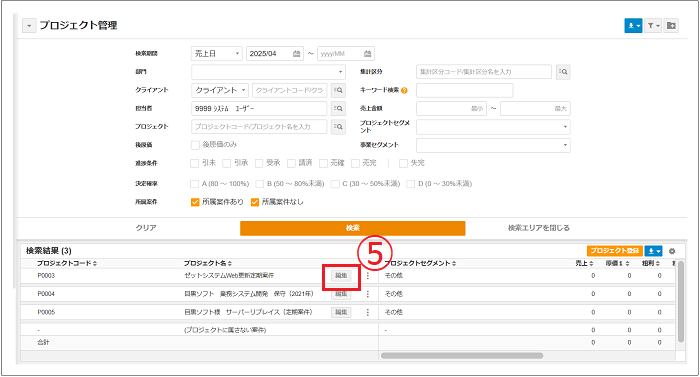
Task: Check the C (30～50%未満) probability checkbox
Action: 335,184
